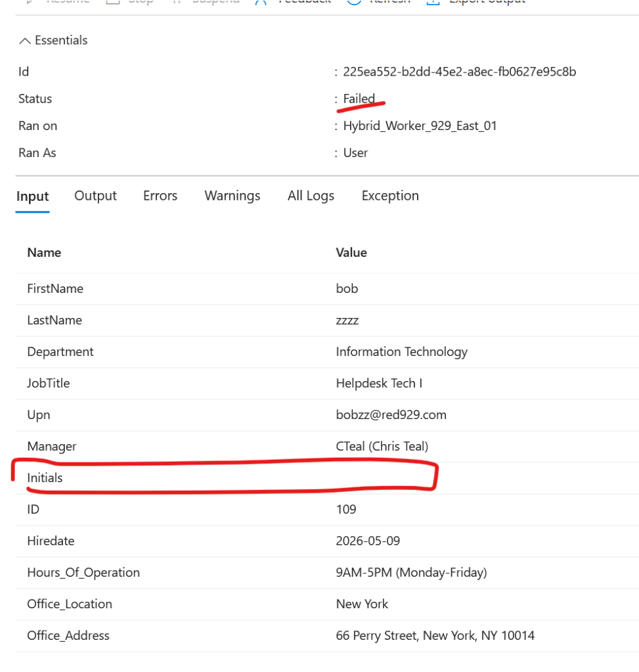Click the bobzz@red929.com value
This screenshot has width=639, height=672.
391,415
